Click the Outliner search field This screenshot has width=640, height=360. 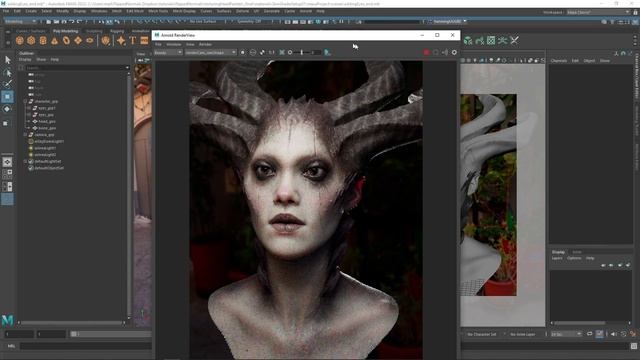point(75,68)
